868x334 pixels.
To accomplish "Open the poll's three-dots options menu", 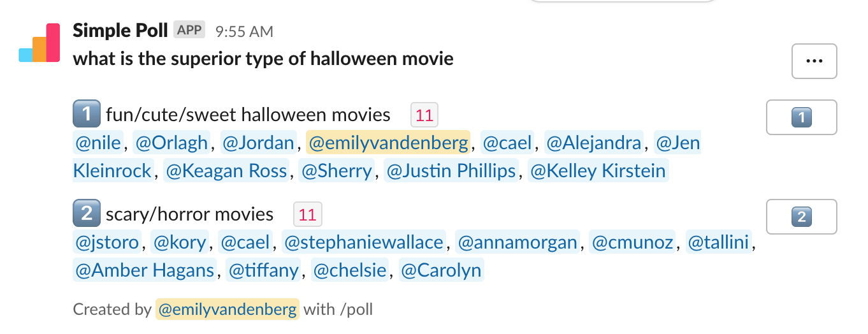I will [814, 61].
